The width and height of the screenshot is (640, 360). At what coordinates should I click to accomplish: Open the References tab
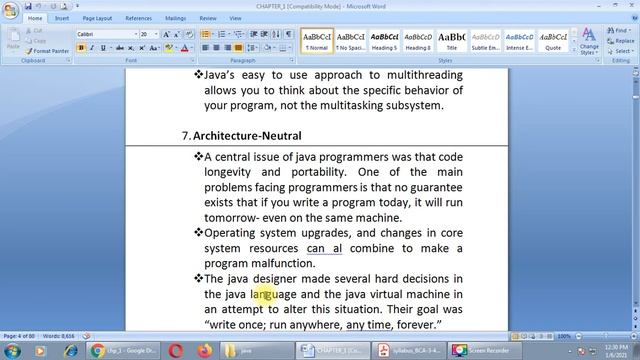(x=138, y=18)
